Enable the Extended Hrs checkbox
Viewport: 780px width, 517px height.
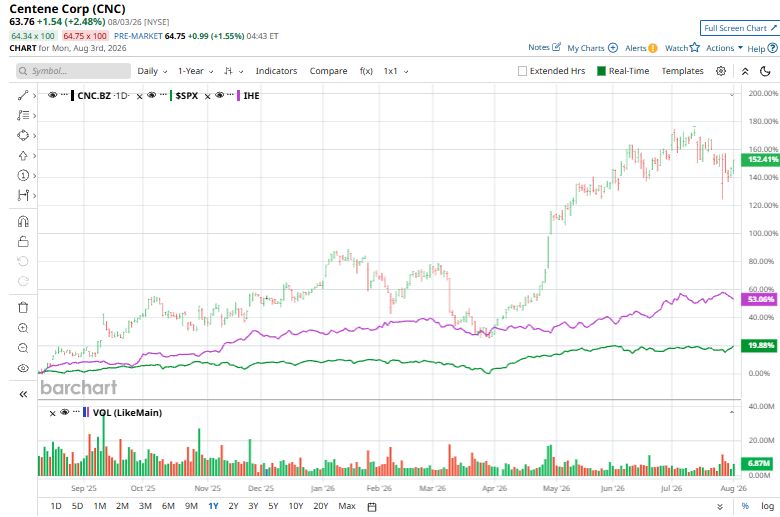click(x=522, y=71)
